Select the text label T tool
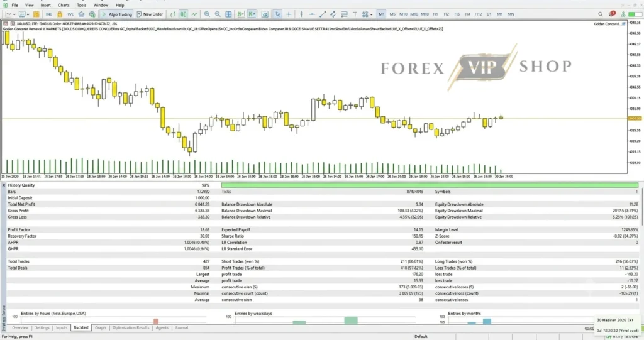The height and width of the screenshot is (340, 644). pyautogui.click(x=355, y=14)
